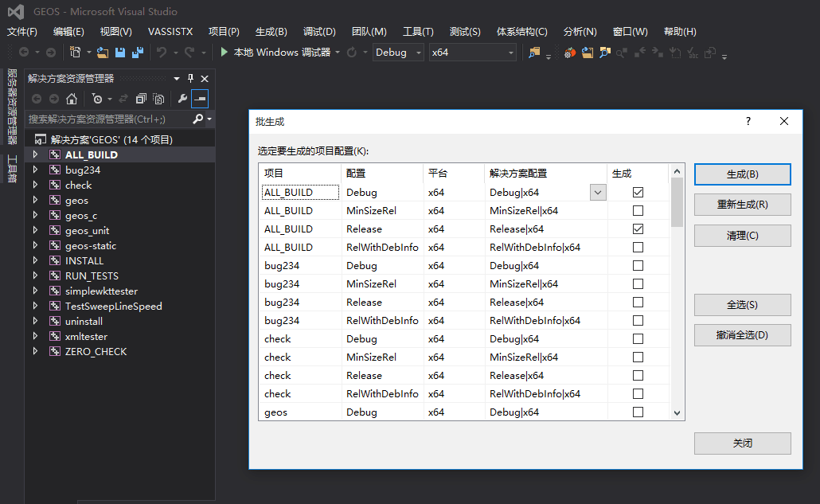Open the 文件(F) menu
Image resolution: width=820 pixels, height=504 pixels.
point(22,32)
